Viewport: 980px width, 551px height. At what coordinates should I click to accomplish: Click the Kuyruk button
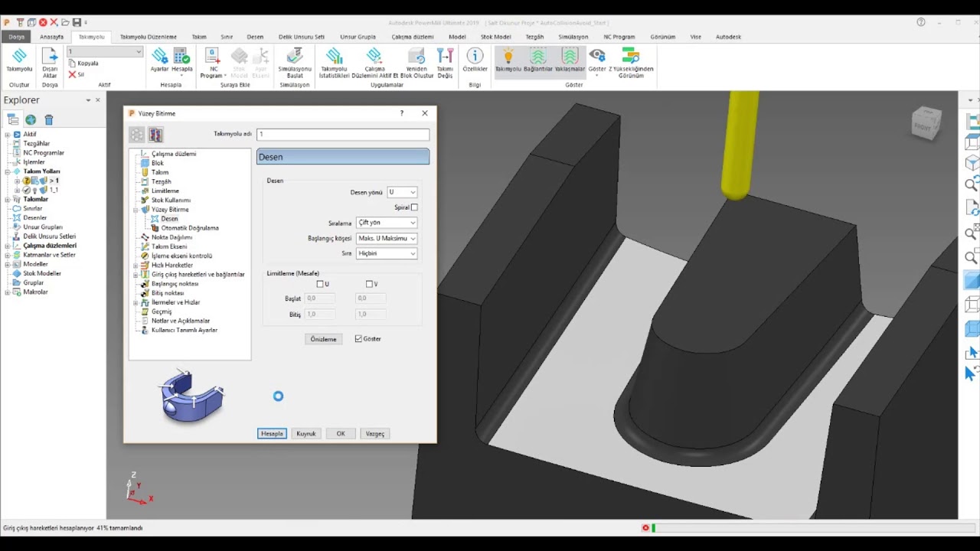click(x=306, y=434)
